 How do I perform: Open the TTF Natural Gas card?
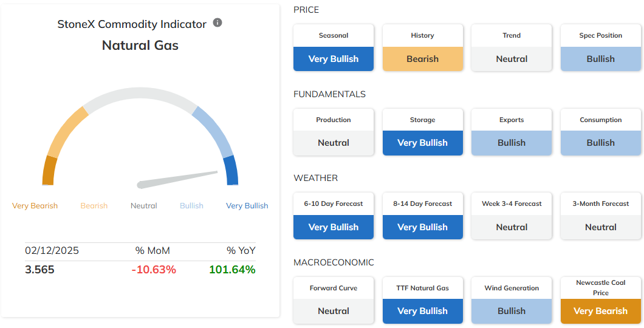click(x=423, y=300)
